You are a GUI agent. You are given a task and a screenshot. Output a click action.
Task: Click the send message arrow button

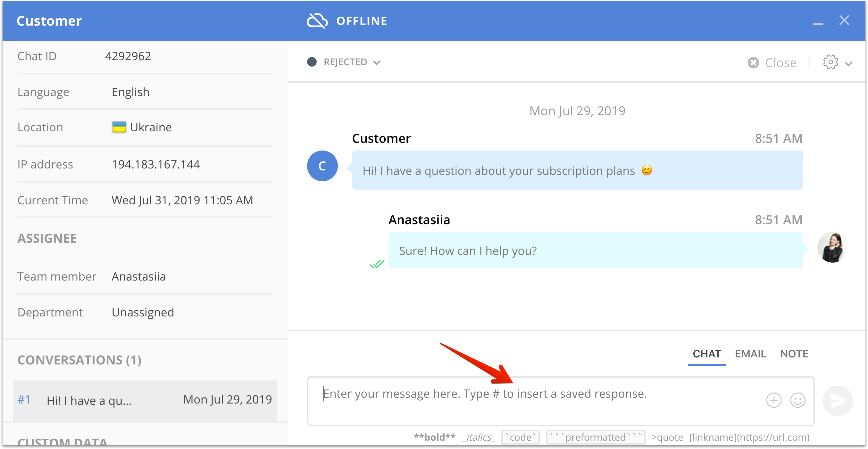[838, 401]
